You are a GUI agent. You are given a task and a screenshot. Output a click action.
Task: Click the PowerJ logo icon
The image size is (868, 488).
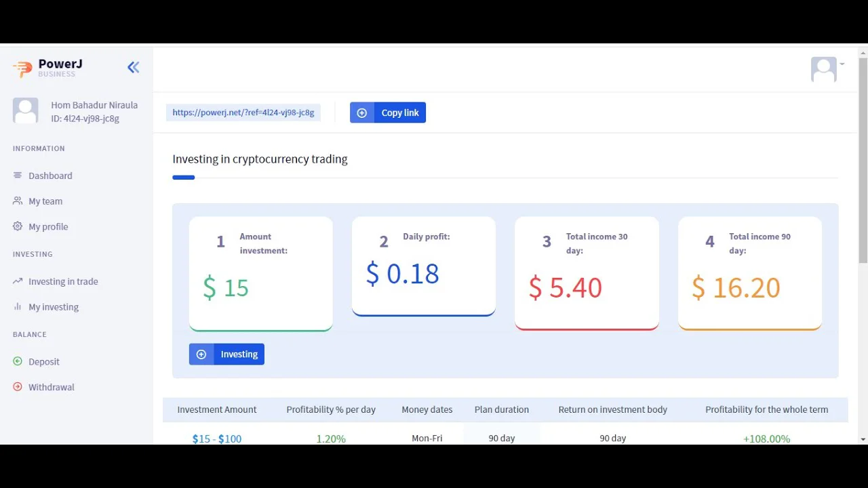pos(22,68)
